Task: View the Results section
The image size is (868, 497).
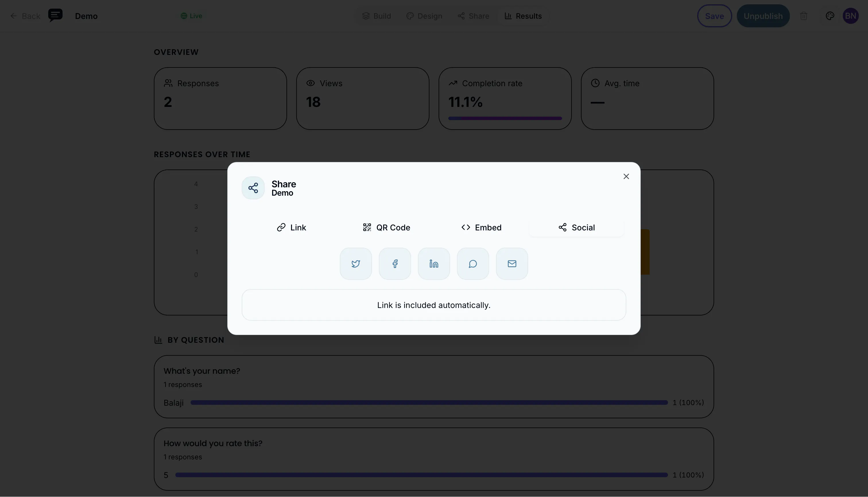Action: pyautogui.click(x=523, y=16)
